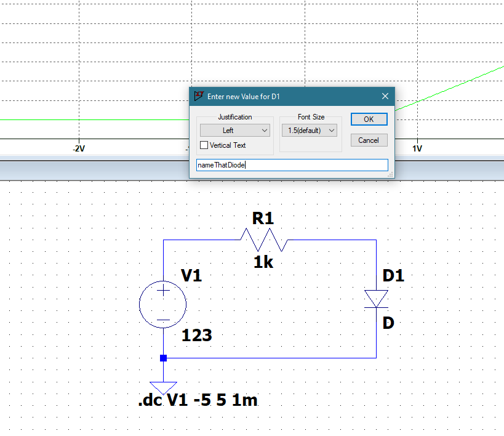504x436 pixels.
Task: Click the voltage source V1 symbol
Action: [163, 305]
